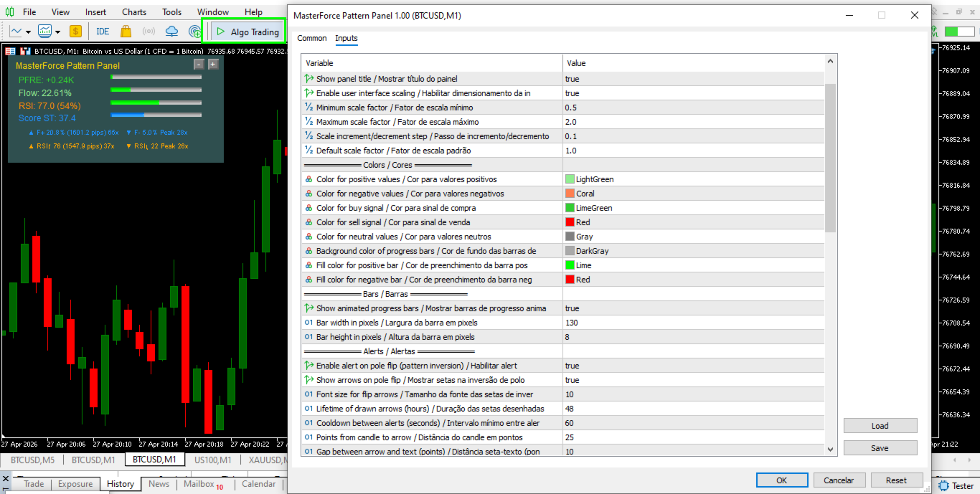Screen dimensions: 980x494
Task: Click the scrollbar down arrow in inputs list
Action: click(831, 450)
